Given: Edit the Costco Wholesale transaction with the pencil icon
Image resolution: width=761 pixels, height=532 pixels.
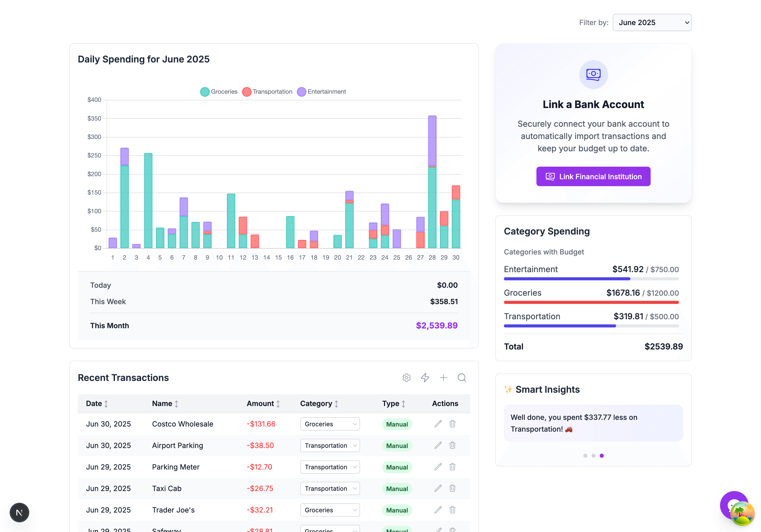Looking at the screenshot, I should point(438,424).
